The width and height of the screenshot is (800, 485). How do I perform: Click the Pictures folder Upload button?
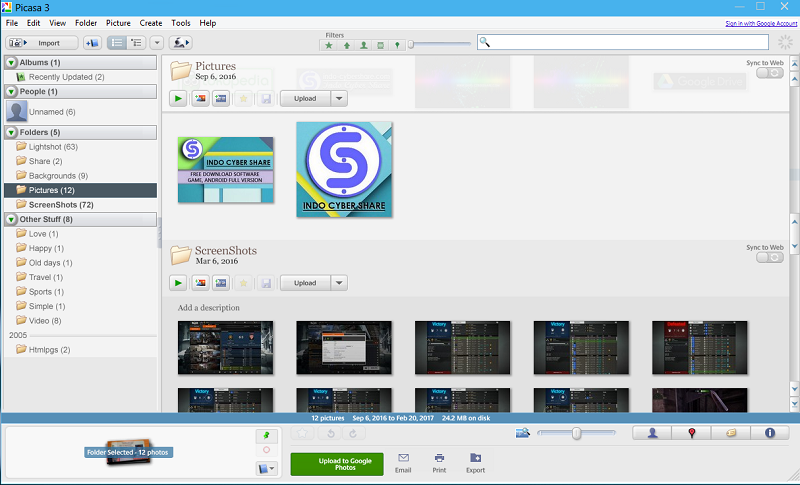click(x=305, y=98)
